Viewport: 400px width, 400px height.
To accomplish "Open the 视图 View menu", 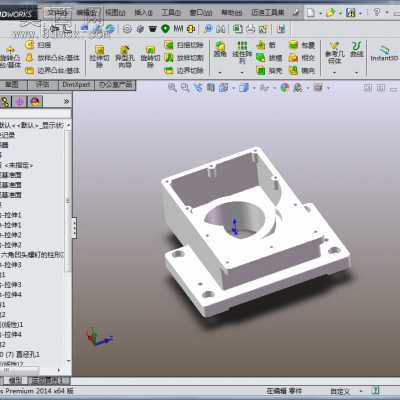I will coord(115,13).
